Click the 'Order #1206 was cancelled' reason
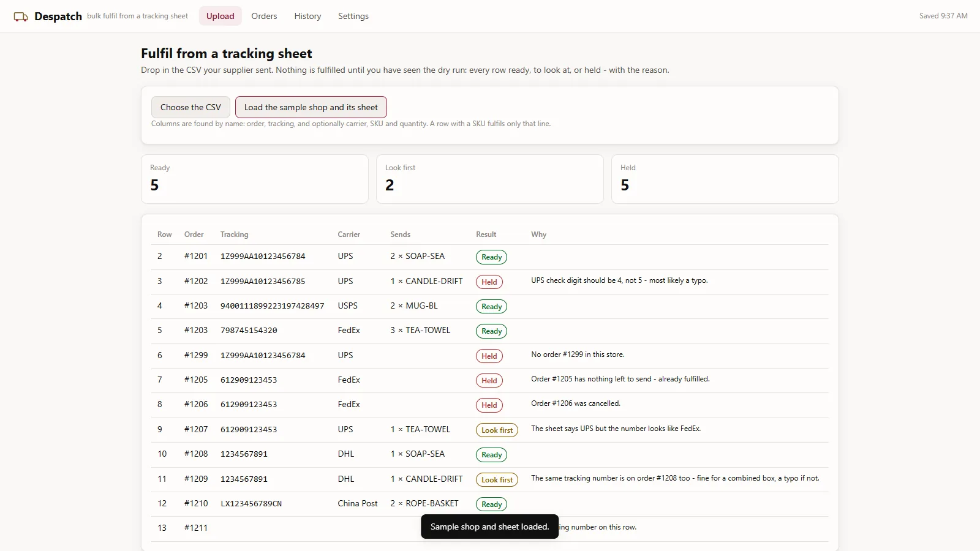 click(576, 403)
